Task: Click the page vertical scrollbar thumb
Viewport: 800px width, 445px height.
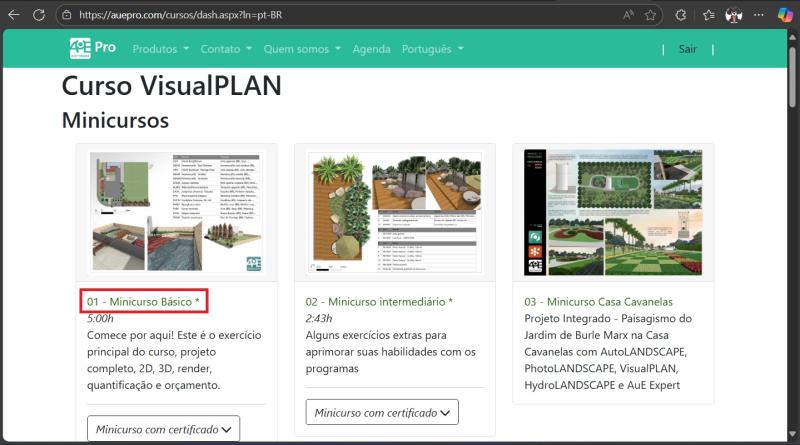Action: point(792,77)
